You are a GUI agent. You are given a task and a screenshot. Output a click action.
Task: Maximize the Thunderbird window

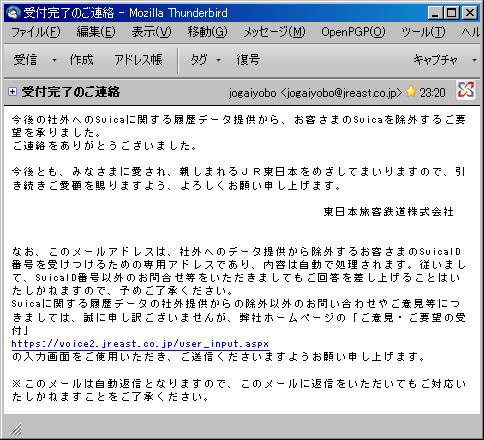pyautogui.click(x=452, y=13)
